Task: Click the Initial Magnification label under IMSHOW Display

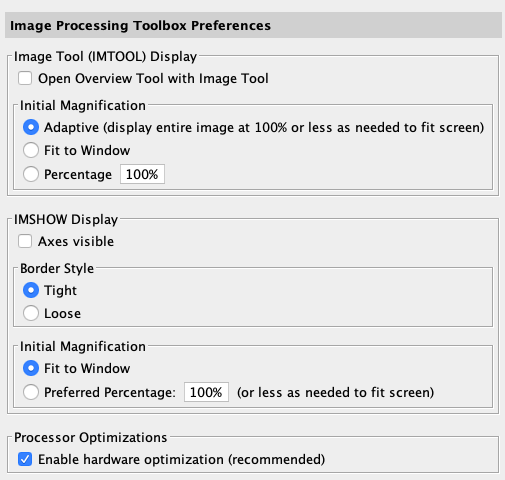Action: [x=83, y=347]
